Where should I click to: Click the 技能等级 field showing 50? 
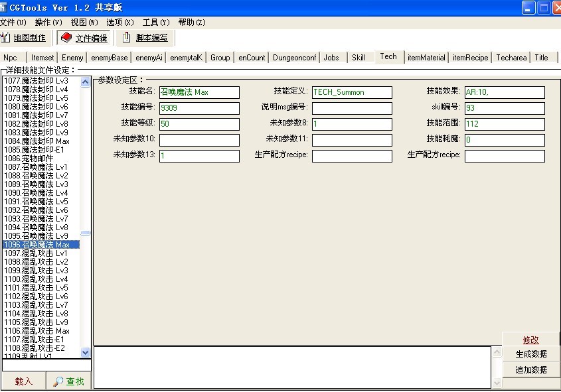coord(199,124)
